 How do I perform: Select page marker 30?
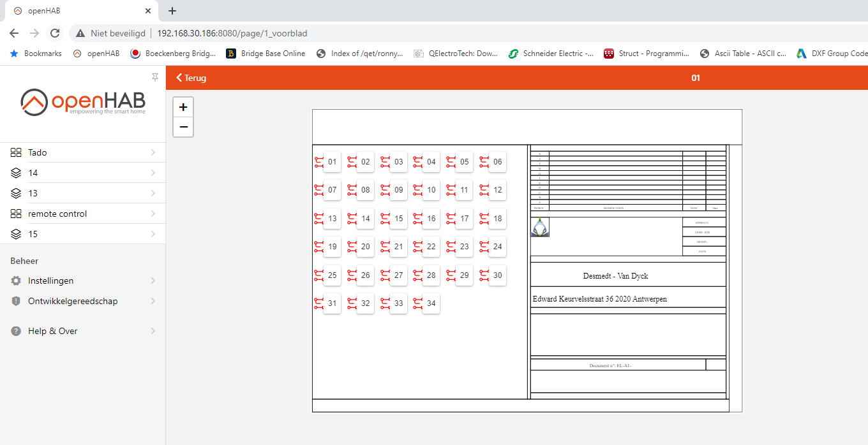(497, 275)
